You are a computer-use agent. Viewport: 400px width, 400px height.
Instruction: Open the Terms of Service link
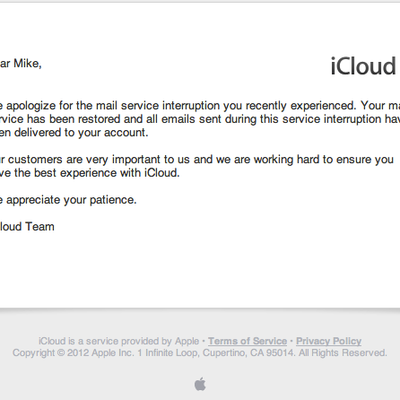(x=247, y=341)
